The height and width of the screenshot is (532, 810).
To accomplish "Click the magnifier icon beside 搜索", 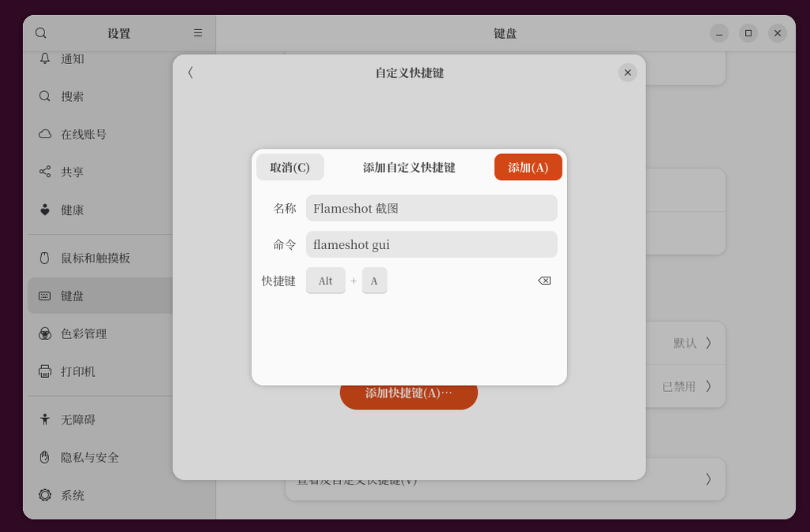I will (x=45, y=96).
